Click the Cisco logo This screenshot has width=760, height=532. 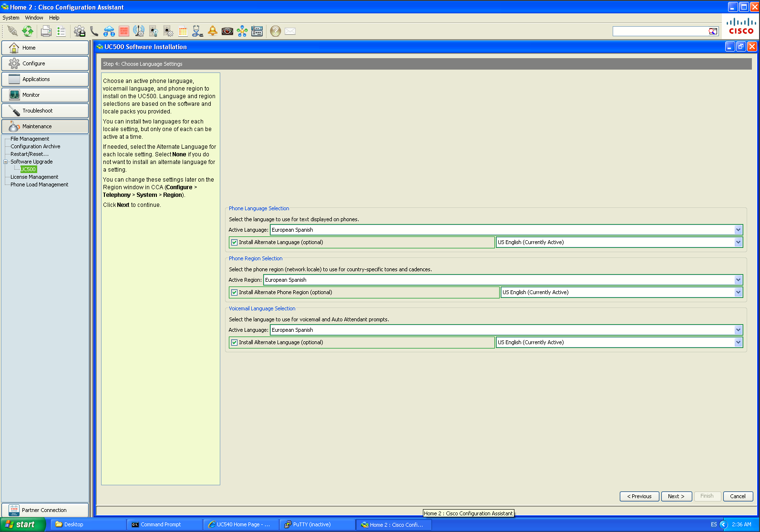(x=741, y=27)
